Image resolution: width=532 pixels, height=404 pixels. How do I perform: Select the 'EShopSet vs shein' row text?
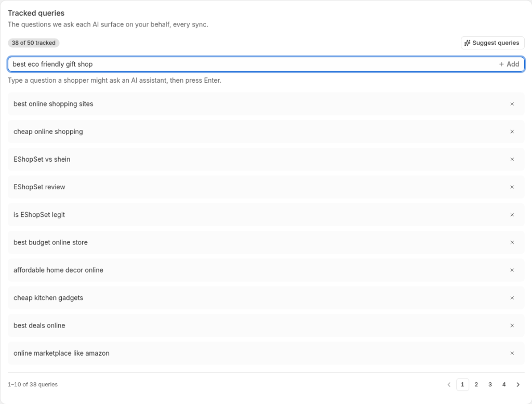click(42, 159)
